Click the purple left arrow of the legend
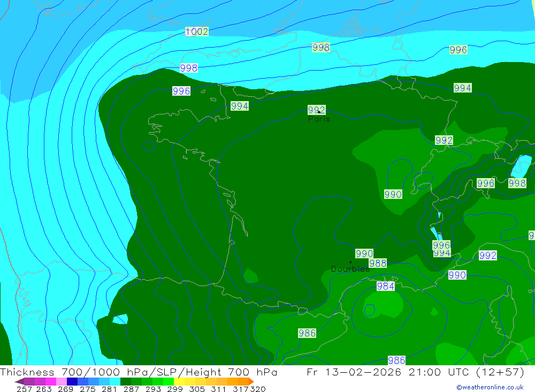This screenshot has height=392, width=535. (19, 382)
